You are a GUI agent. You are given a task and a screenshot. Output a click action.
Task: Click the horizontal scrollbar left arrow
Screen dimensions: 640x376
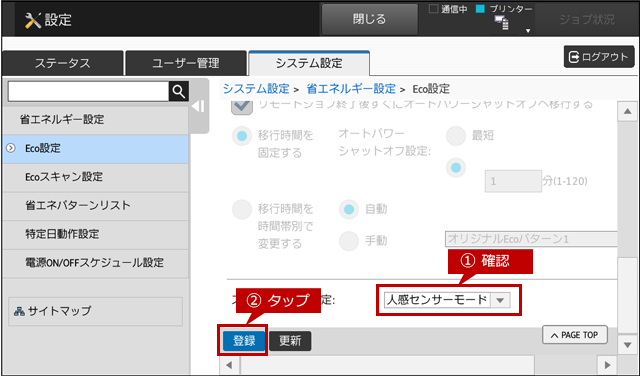(229, 365)
